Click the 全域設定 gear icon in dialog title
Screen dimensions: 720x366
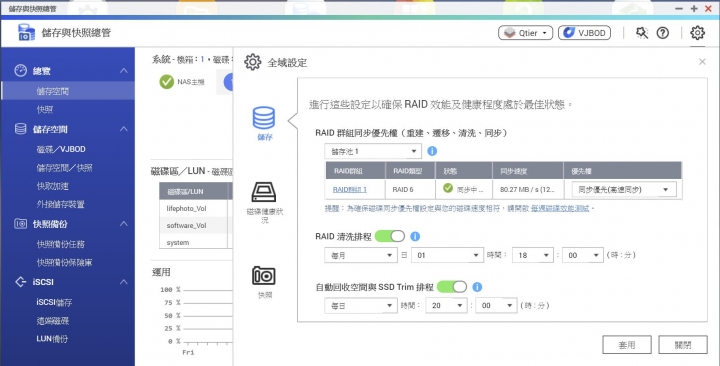253,62
